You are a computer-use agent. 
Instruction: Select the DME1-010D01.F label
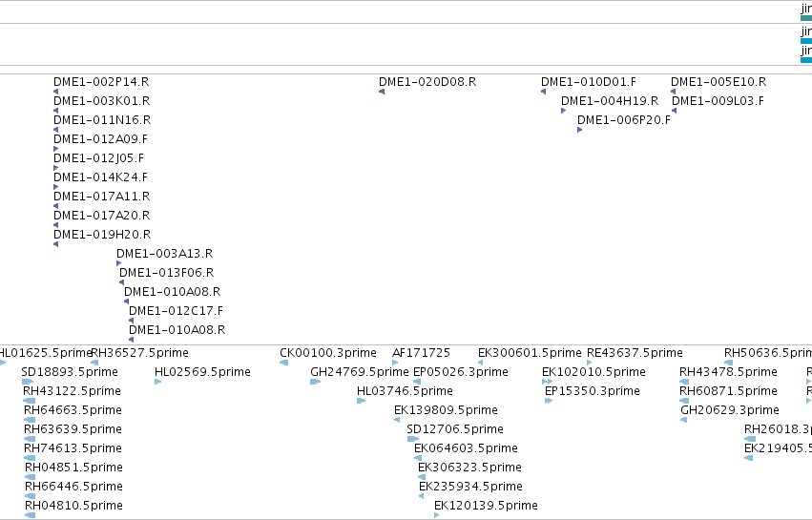point(589,82)
